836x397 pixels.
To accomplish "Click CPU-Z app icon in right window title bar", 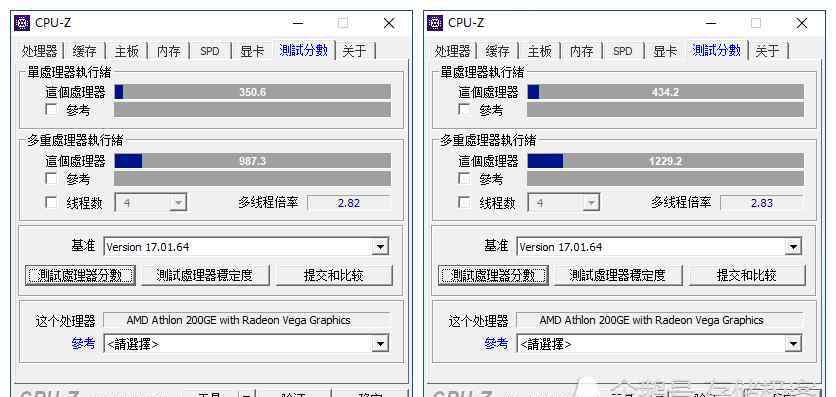I will point(435,23).
